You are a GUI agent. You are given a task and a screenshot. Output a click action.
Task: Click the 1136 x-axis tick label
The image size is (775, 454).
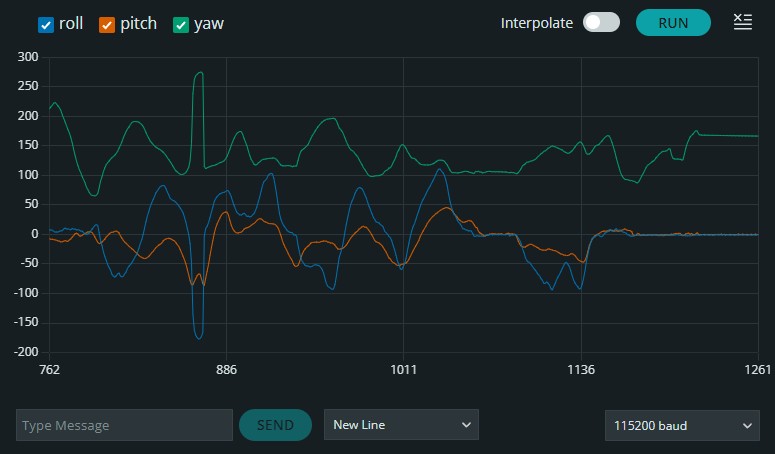tap(581, 370)
